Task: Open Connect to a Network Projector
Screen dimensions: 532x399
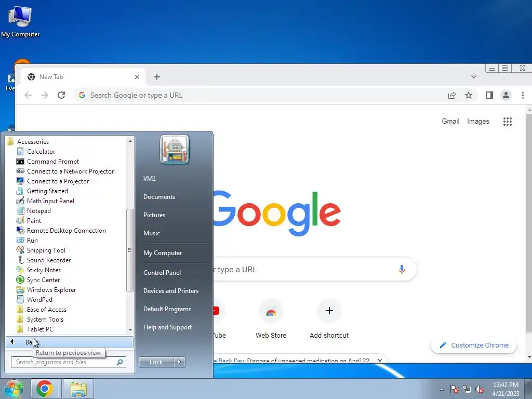Action: tap(70, 171)
